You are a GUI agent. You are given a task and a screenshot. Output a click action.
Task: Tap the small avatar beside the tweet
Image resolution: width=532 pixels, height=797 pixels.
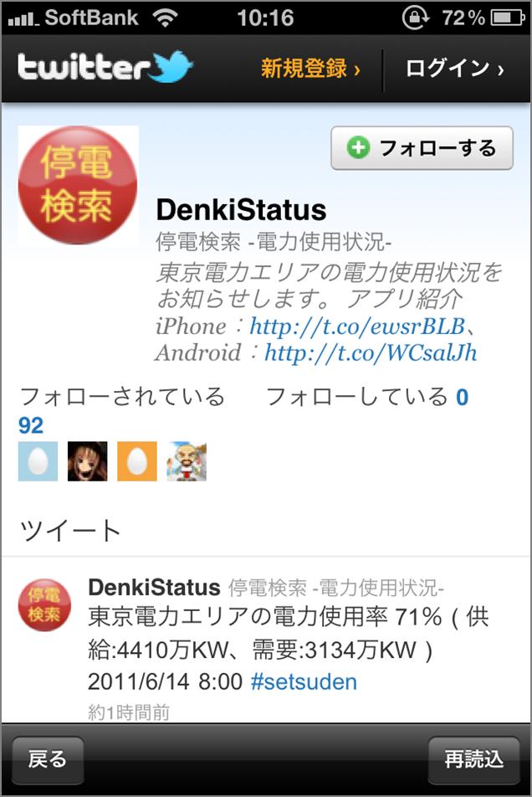point(44,604)
